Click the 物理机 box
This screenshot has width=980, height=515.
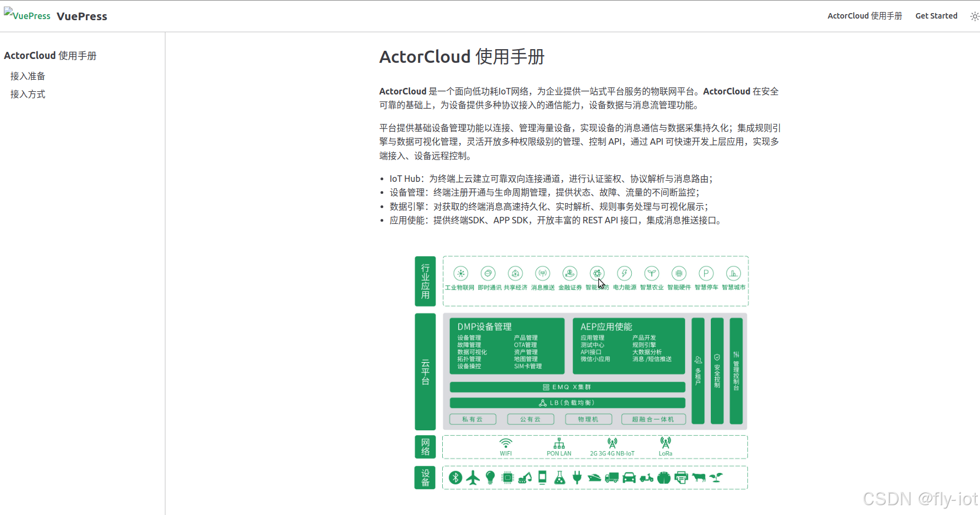[x=589, y=419]
